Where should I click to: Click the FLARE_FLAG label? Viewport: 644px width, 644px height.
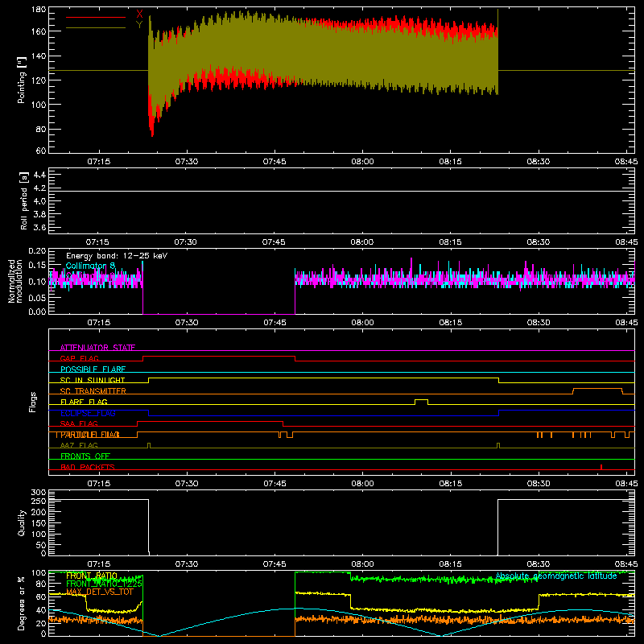click(x=84, y=402)
